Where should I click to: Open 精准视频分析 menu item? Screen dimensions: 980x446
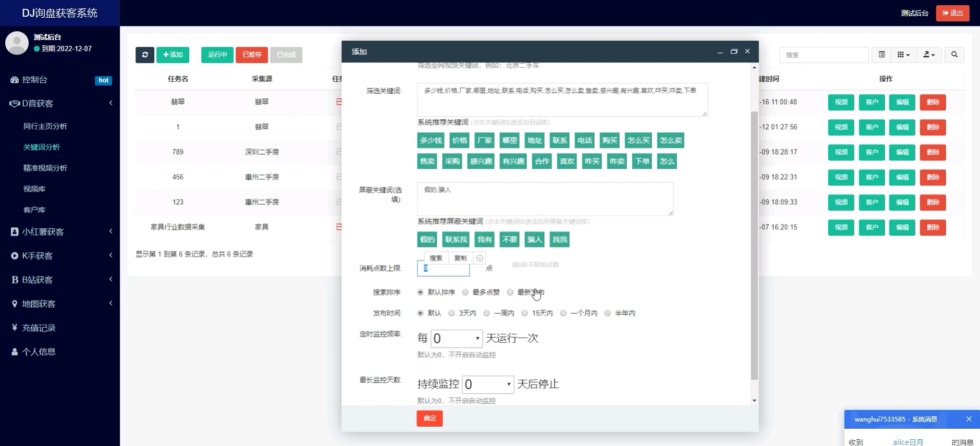(45, 168)
